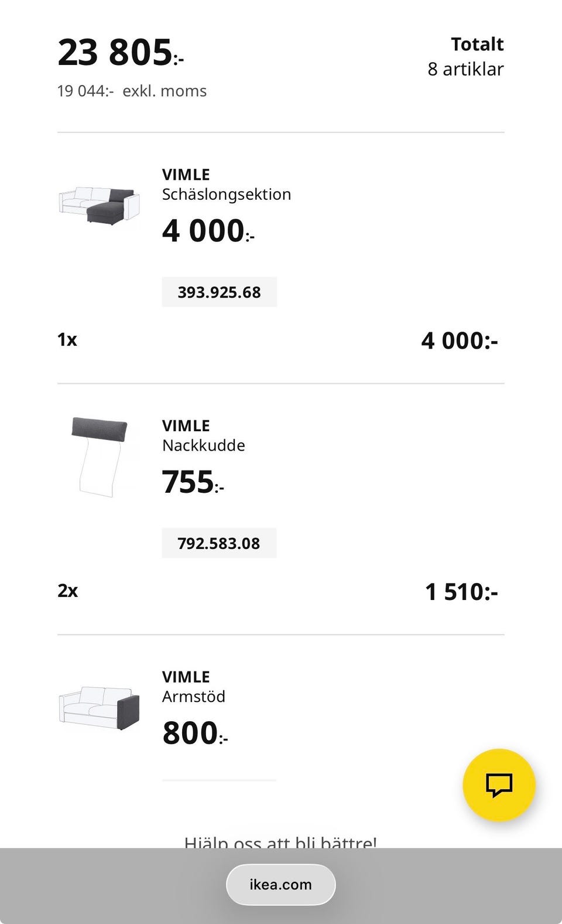562x924 pixels.
Task: Open the Nackkudde product name link
Action: pos(203,445)
